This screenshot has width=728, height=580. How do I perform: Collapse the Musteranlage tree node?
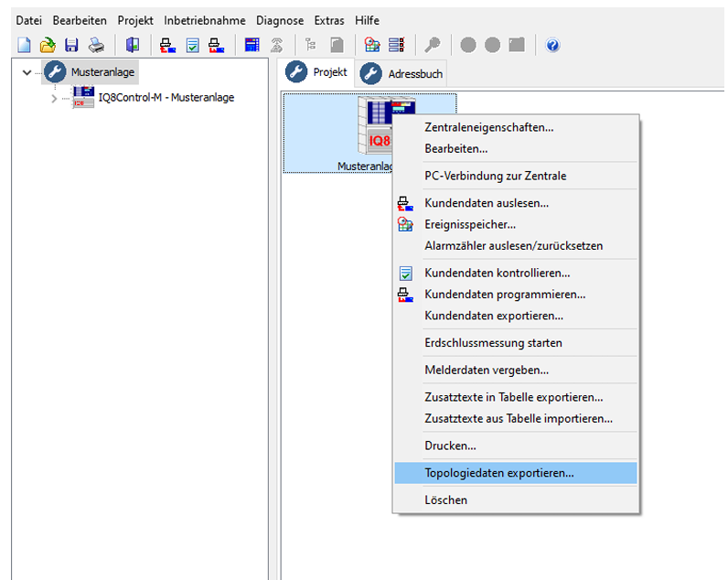(27, 72)
